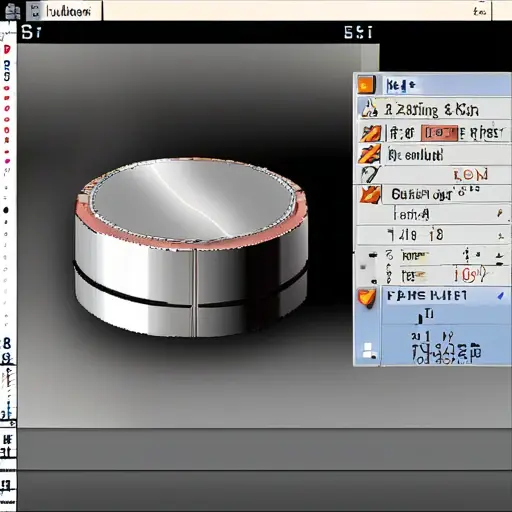Click the highlighted blue row title text

tap(427, 296)
